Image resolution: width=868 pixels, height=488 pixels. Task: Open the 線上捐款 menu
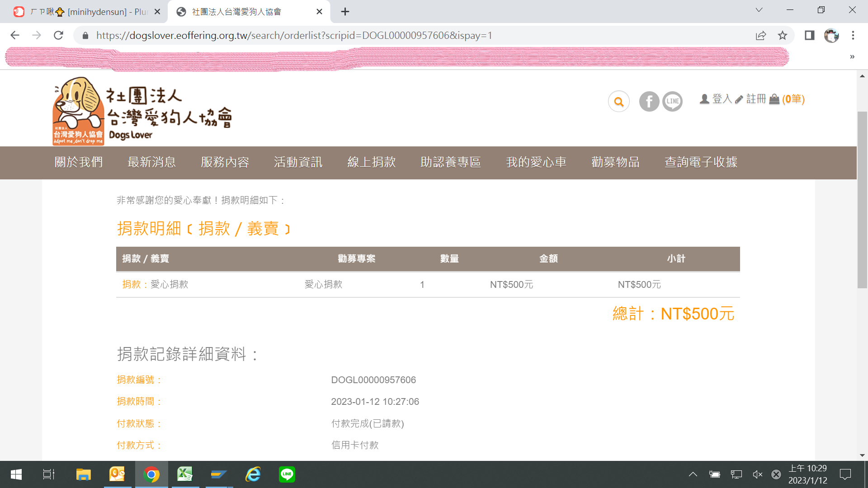[372, 162]
